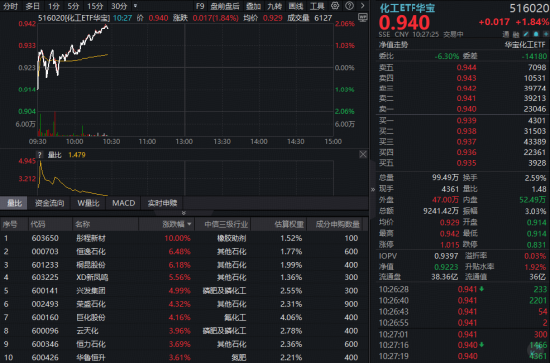
Task: Open 桐昆股份 row in constituent list
Action: (183, 265)
